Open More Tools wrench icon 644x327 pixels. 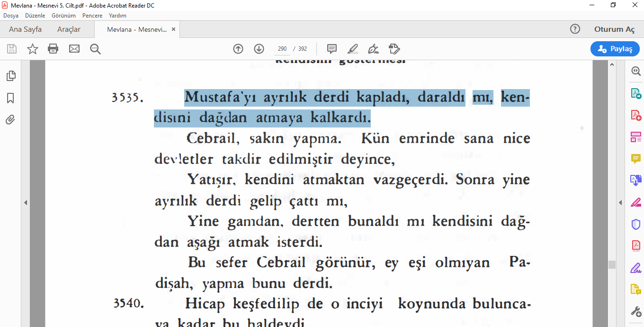tap(636, 311)
